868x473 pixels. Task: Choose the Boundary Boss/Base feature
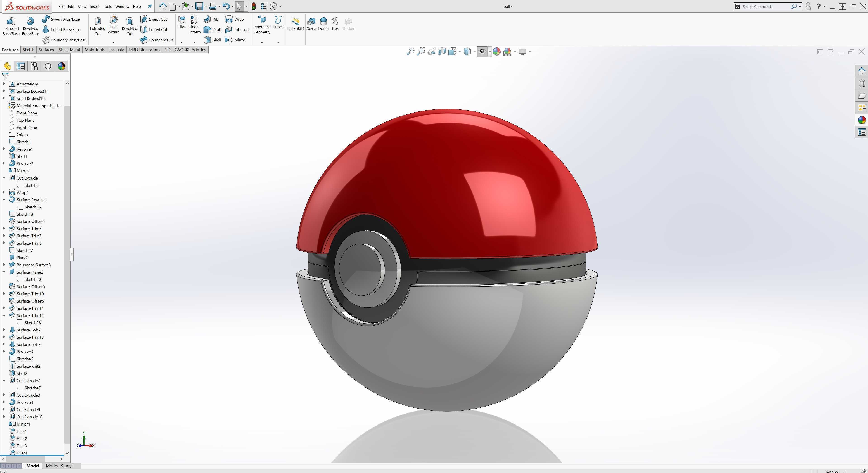64,40
